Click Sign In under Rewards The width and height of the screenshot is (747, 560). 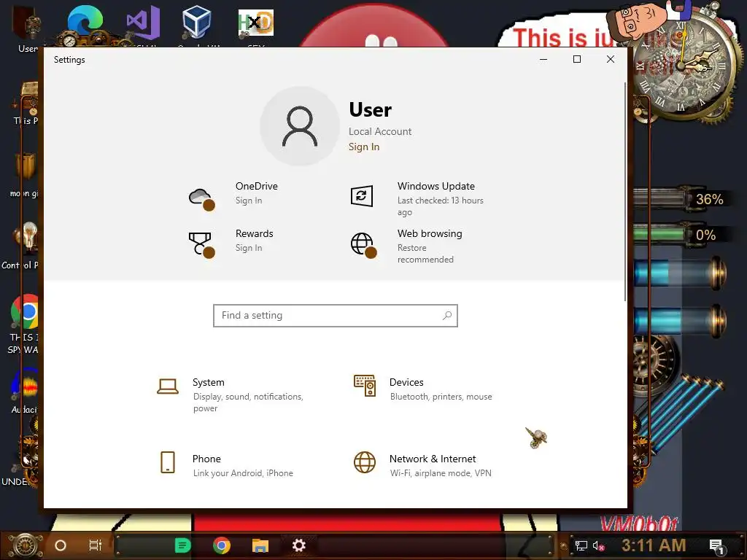coord(249,248)
